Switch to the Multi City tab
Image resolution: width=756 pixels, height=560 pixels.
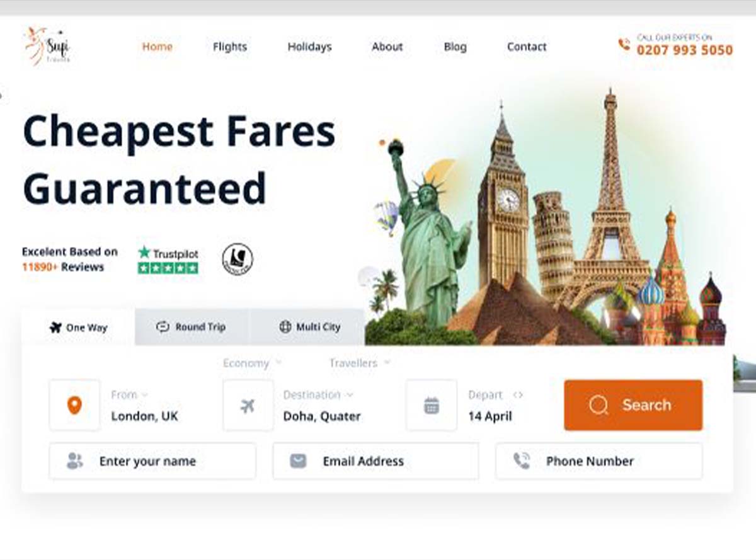coord(308,327)
